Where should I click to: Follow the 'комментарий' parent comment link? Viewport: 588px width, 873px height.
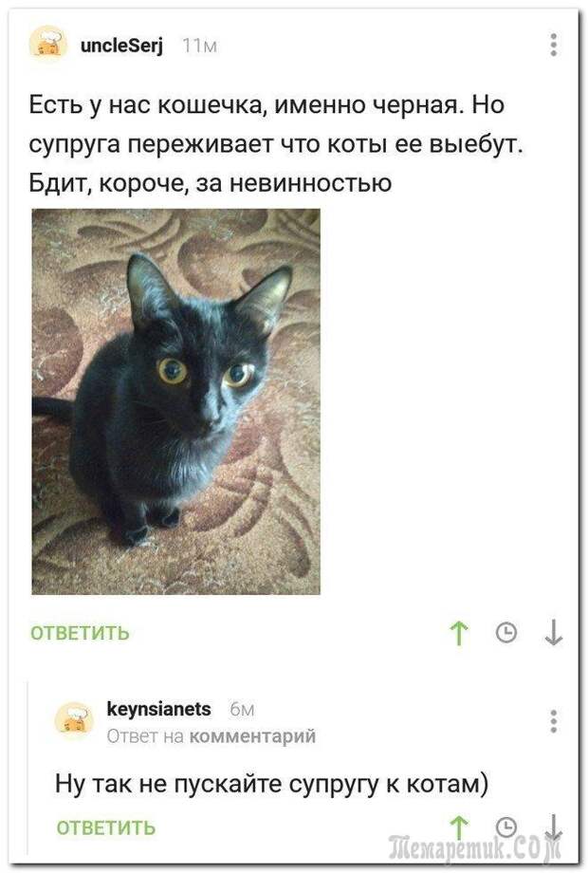252,736
